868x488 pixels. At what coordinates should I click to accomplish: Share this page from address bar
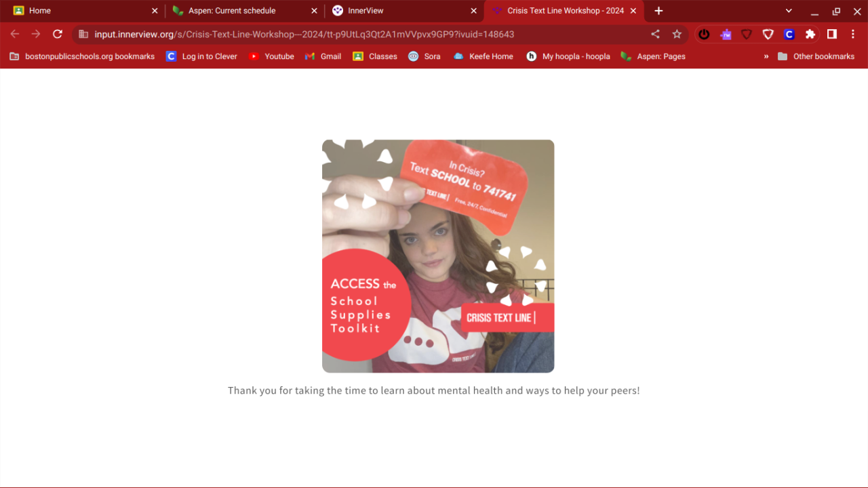pos(655,34)
